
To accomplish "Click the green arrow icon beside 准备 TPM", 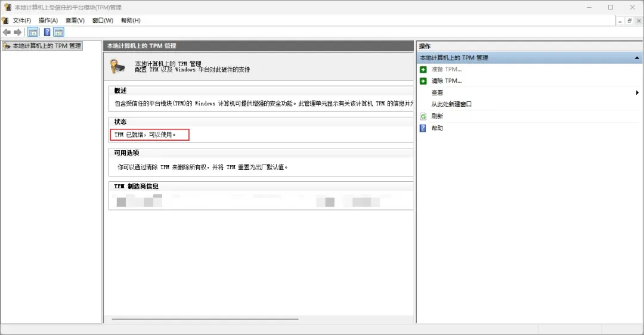I will click(x=423, y=69).
